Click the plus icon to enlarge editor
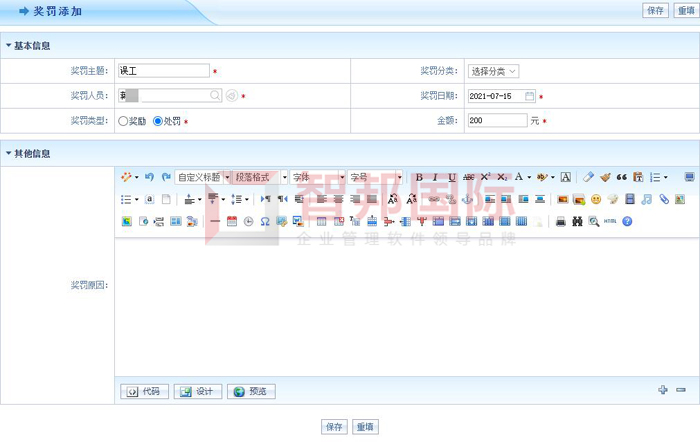Image resolution: width=700 pixels, height=442 pixels. [662, 390]
